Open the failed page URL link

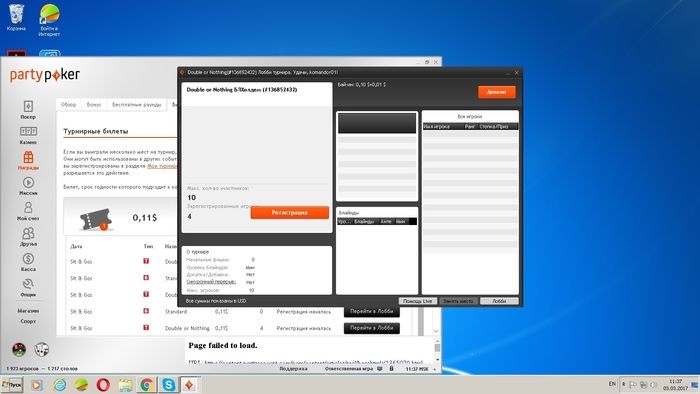(x=313, y=362)
